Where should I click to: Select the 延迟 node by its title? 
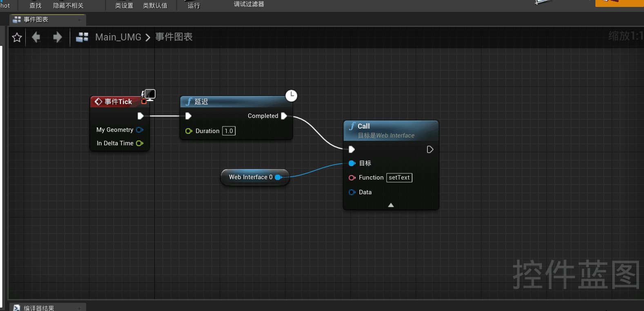point(201,102)
